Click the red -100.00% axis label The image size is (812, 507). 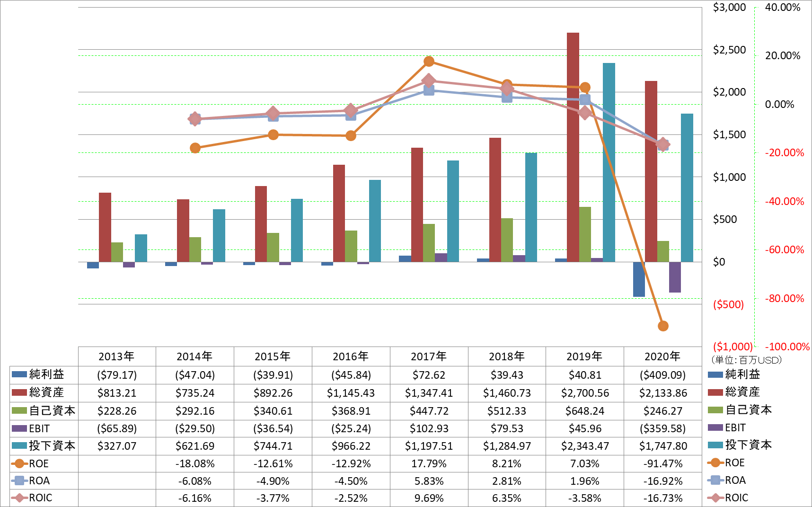click(787, 347)
